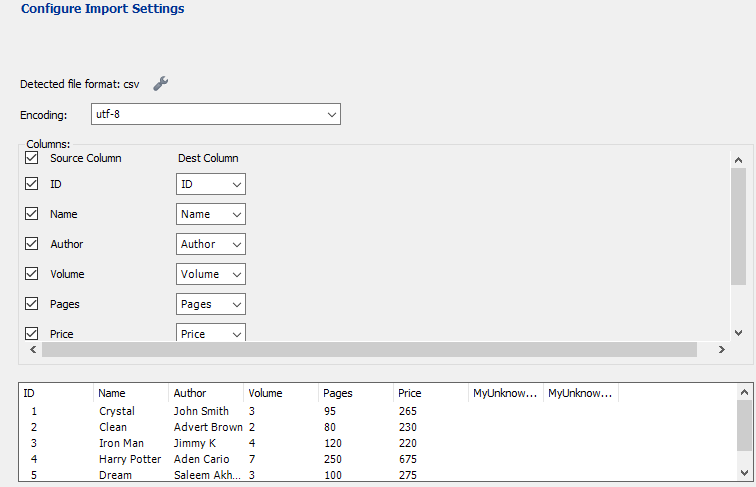
Task: Toggle the select-all Source Column checkbox
Action: click(x=32, y=158)
